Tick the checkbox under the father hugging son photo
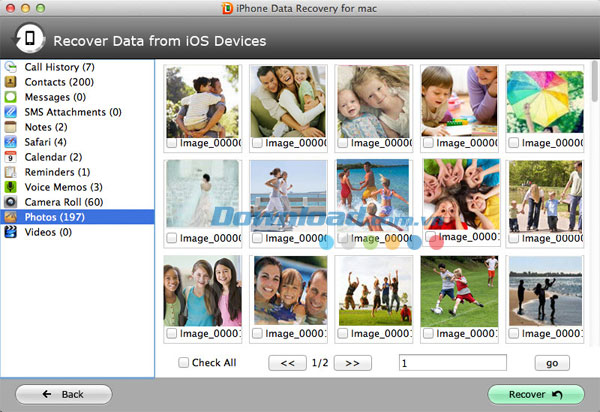The image size is (600, 412). click(172, 143)
